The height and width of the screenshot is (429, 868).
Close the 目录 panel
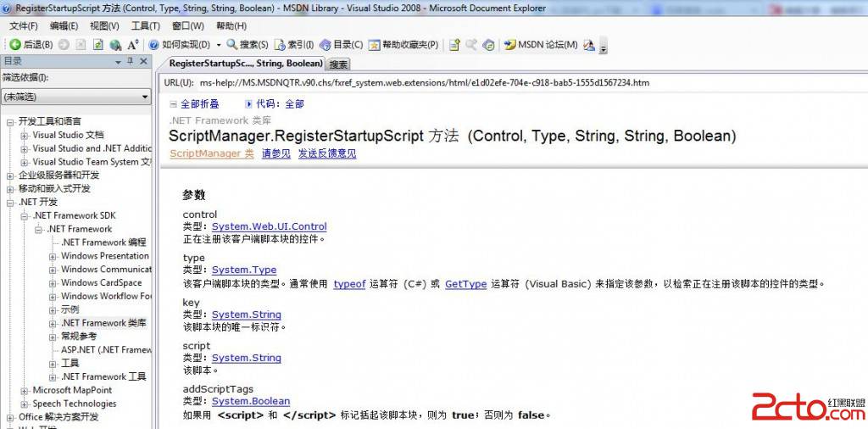[144, 61]
